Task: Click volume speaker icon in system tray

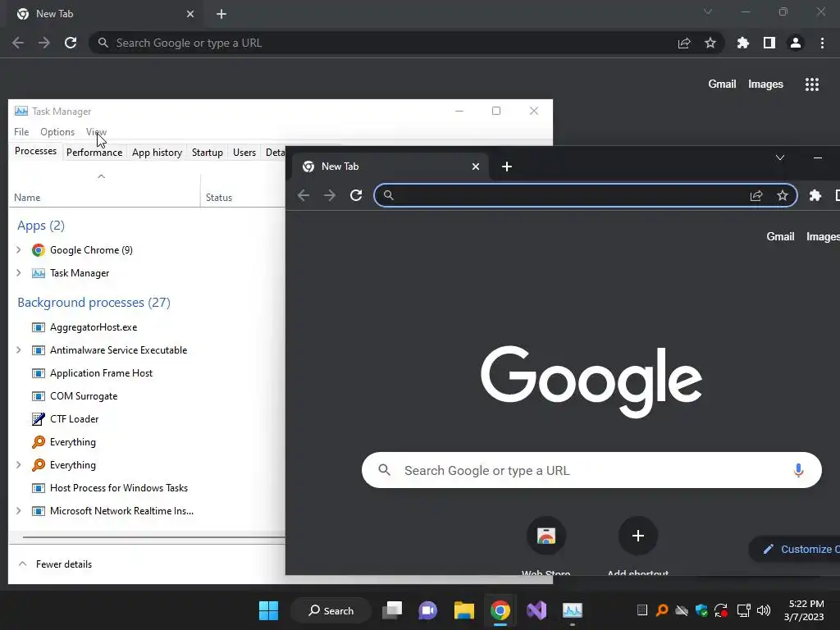Action: point(764,610)
